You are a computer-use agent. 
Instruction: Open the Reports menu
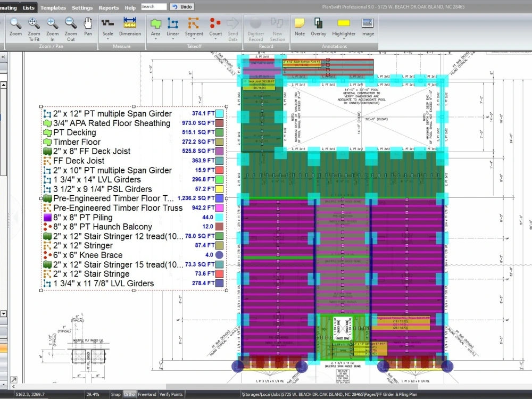click(x=109, y=7)
